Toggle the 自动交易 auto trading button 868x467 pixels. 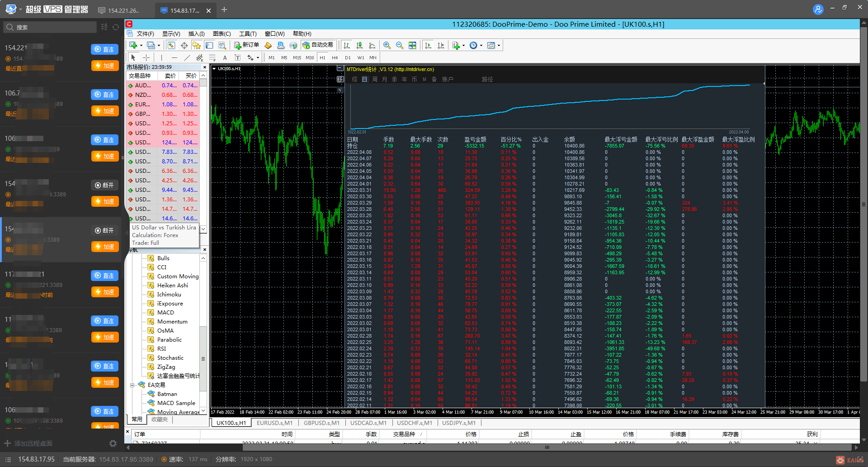click(318, 45)
